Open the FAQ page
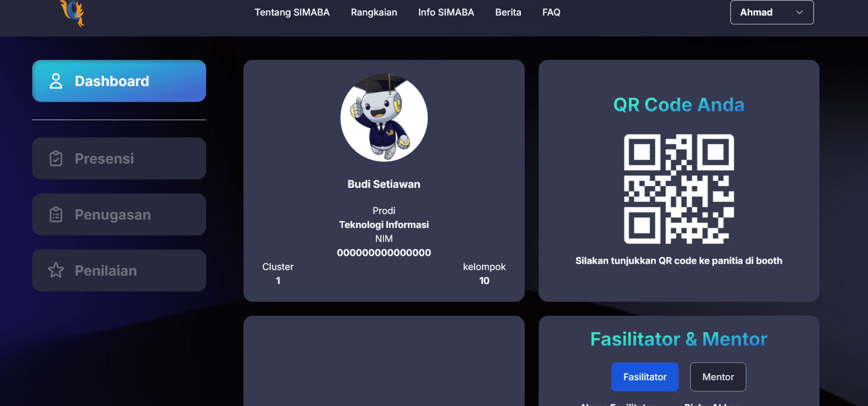This screenshot has width=868, height=406. pyautogui.click(x=551, y=12)
